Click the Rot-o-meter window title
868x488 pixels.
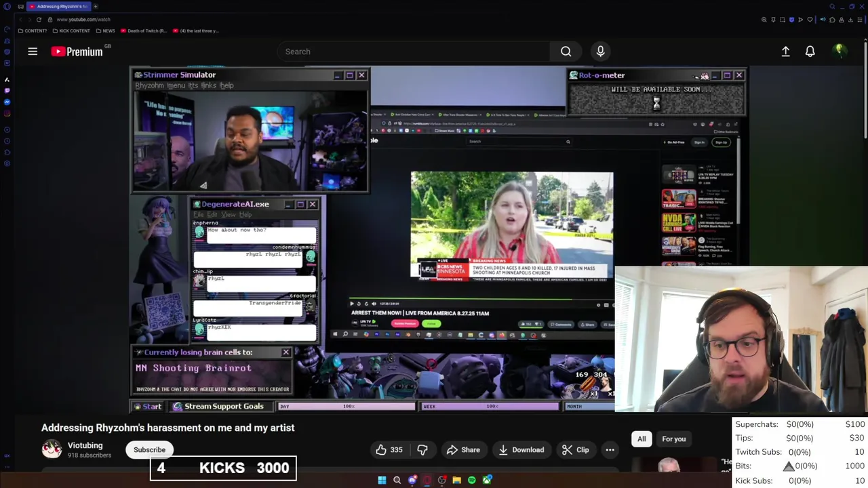click(601, 75)
